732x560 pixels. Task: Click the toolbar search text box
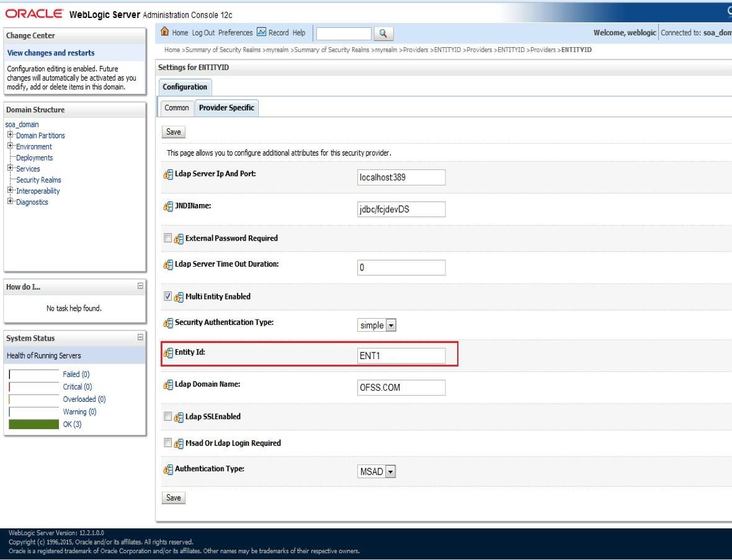[344, 33]
